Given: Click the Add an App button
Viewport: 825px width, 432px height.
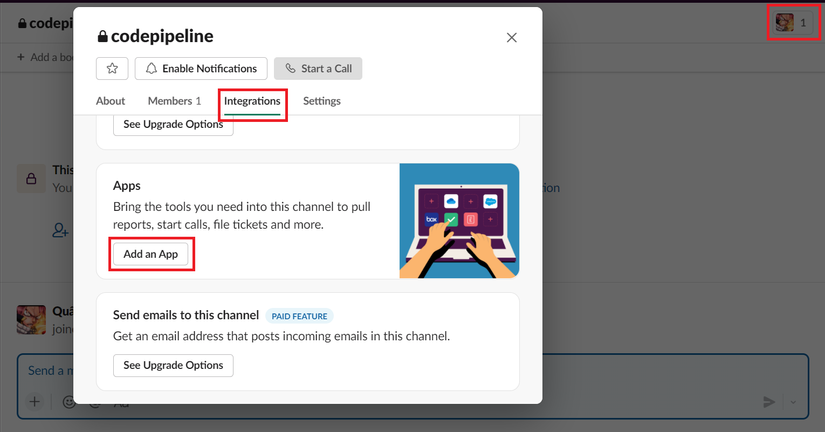Looking at the screenshot, I should click(x=150, y=254).
